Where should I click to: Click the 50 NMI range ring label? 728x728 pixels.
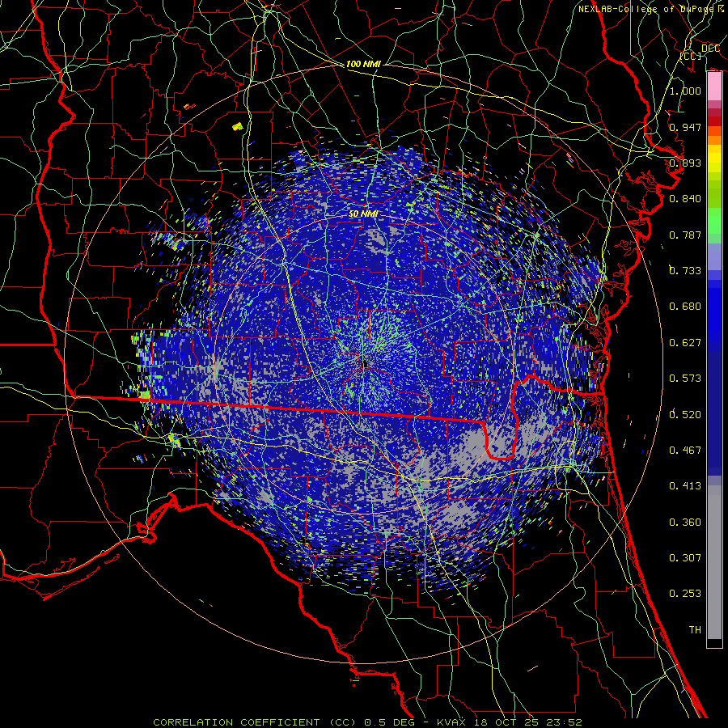pos(363,214)
